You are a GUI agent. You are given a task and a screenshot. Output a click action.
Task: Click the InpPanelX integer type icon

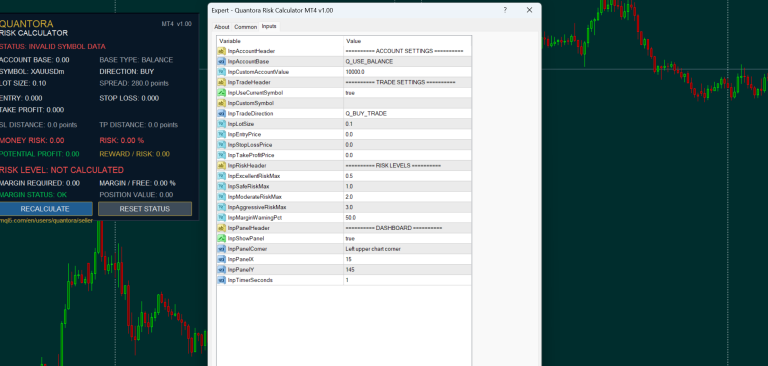tap(221, 259)
